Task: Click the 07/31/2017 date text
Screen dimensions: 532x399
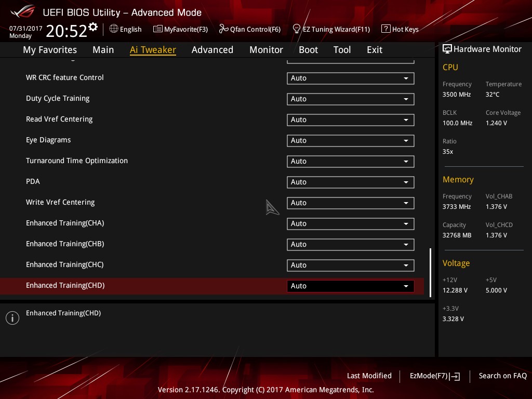Action: (26, 29)
